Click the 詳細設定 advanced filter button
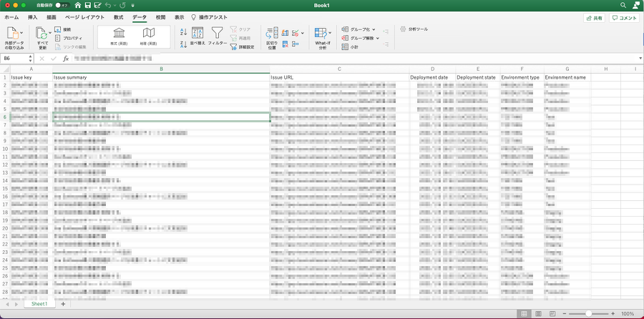 [242, 46]
